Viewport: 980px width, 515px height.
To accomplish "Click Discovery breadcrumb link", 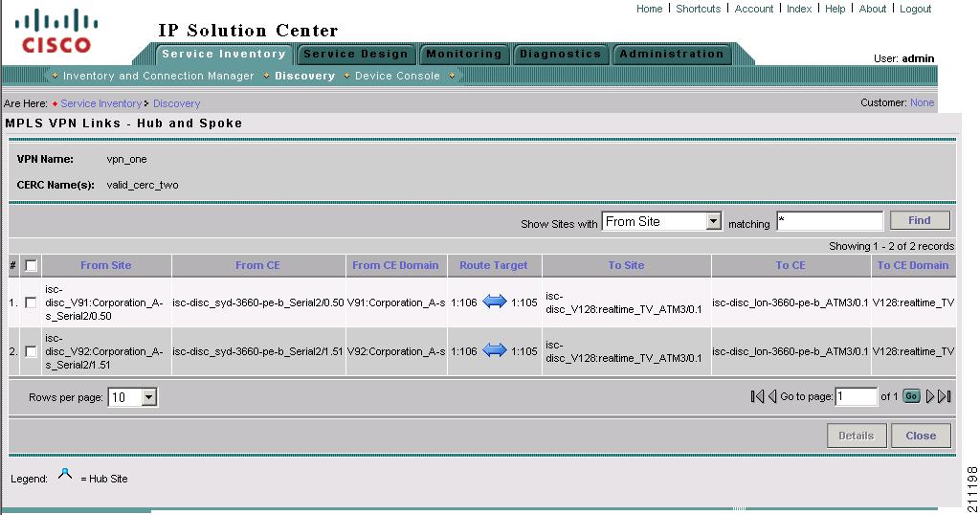I will (x=176, y=103).
